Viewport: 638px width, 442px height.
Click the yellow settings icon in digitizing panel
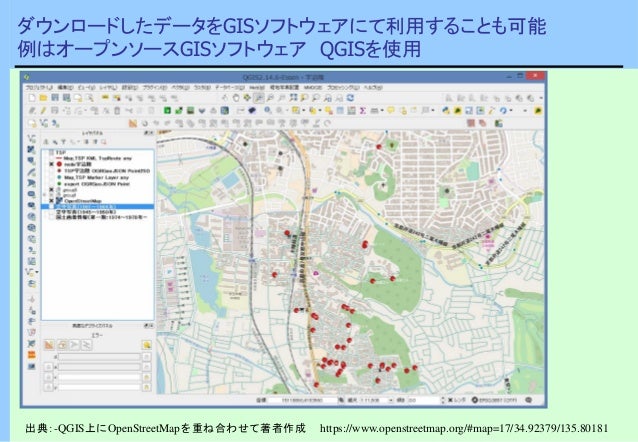click(x=146, y=345)
